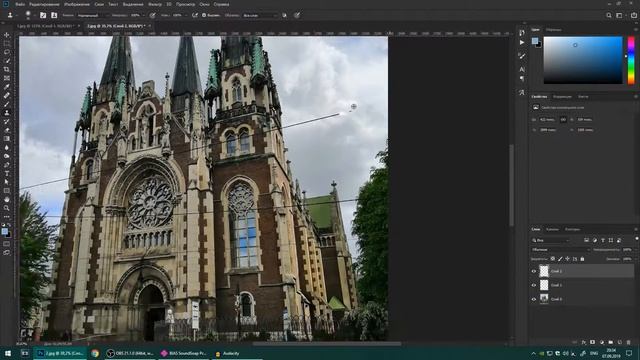Open the Sample dropdown (Все слои)

pyautogui.click(x=260, y=15)
